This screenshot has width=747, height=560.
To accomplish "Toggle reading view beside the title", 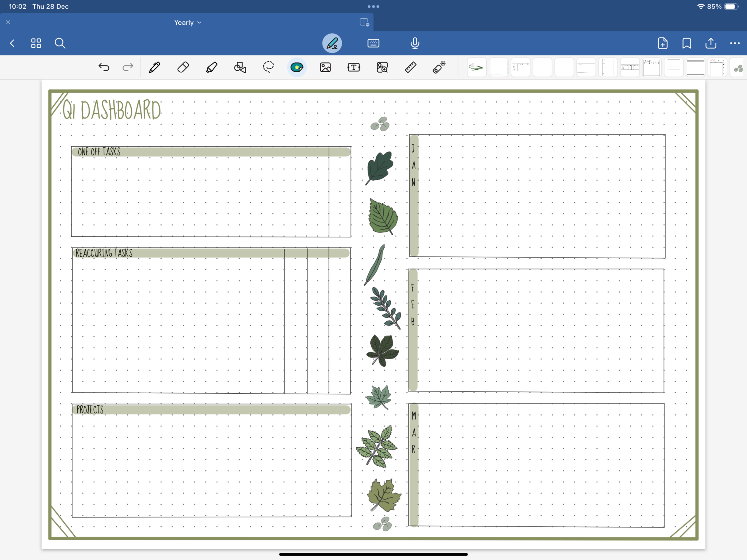I will tap(363, 22).
